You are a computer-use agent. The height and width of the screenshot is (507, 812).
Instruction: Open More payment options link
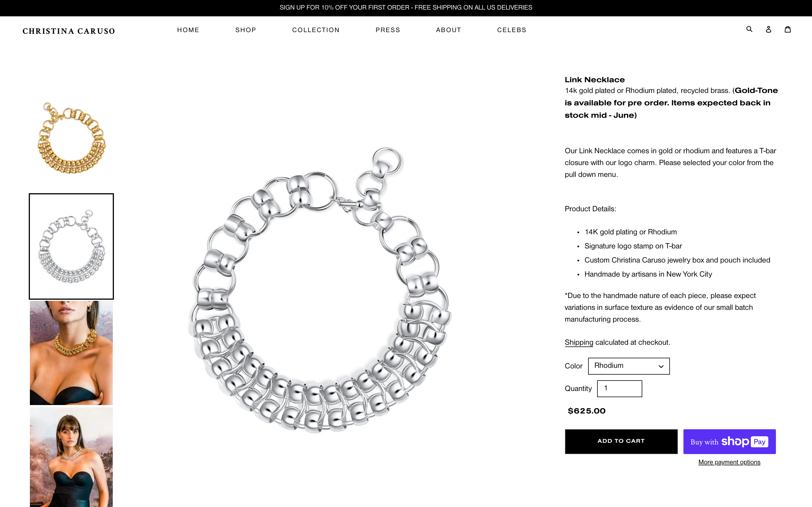pyautogui.click(x=729, y=462)
